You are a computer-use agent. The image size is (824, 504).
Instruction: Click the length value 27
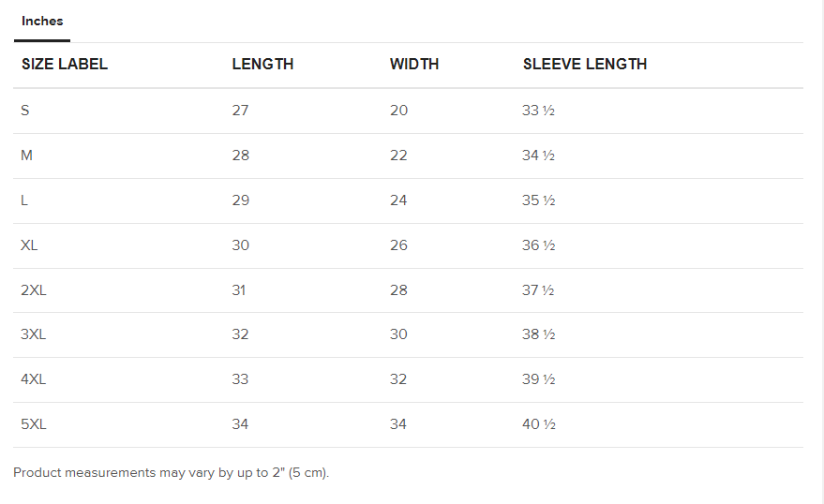241,111
